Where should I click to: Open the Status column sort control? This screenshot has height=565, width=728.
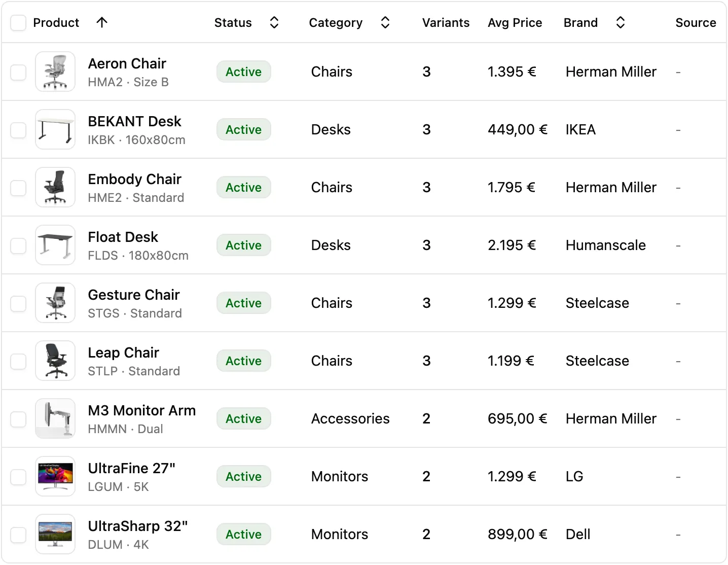(274, 22)
